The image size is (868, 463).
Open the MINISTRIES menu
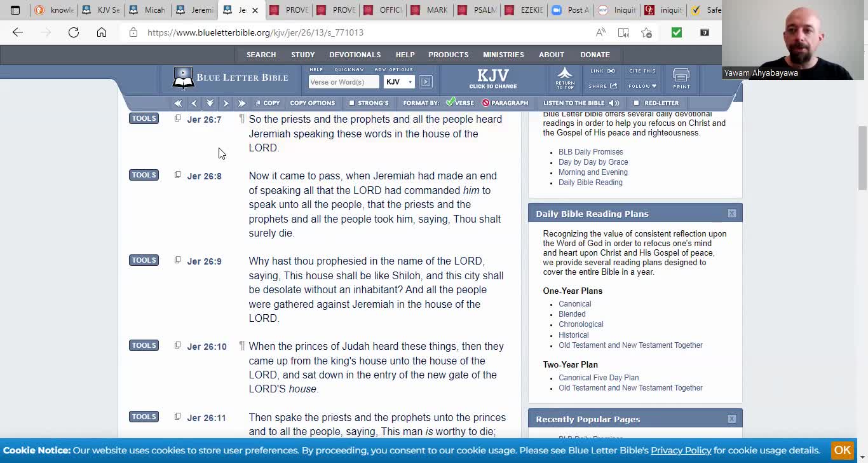(503, 55)
